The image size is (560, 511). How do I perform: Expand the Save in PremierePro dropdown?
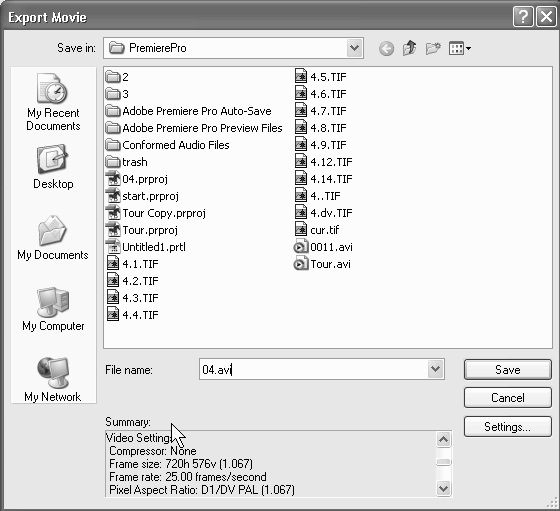pos(354,48)
